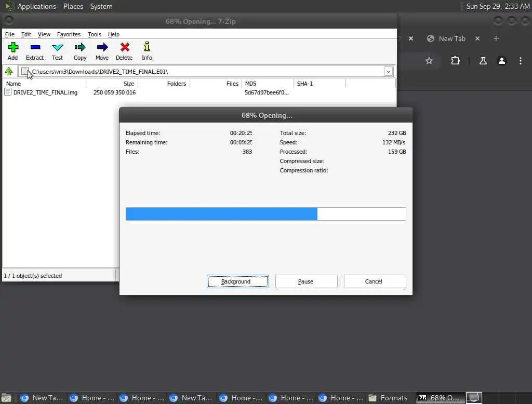Sort by MD5 column header
This screenshot has width=532, height=404.
coord(268,84)
